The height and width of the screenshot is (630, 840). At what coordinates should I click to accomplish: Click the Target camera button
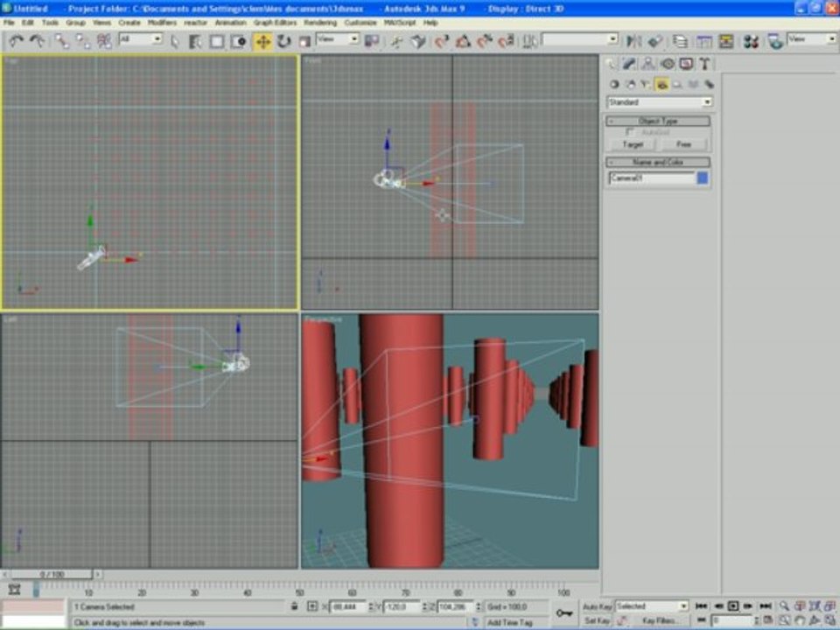pyautogui.click(x=633, y=144)
